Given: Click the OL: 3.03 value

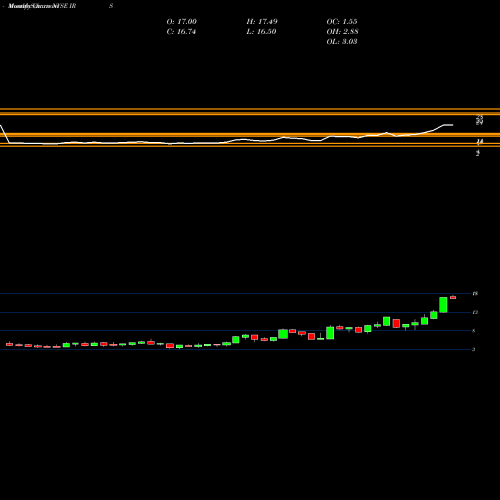Looking at the screenshot, I should pos(342,42).
